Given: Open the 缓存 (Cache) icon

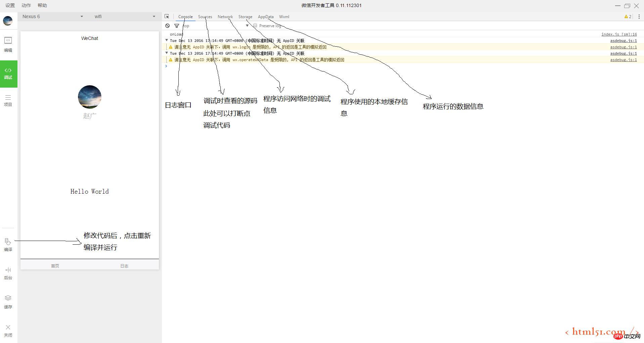Looking at the screenshot, I should pyautogui.click(x=8, y=302).
